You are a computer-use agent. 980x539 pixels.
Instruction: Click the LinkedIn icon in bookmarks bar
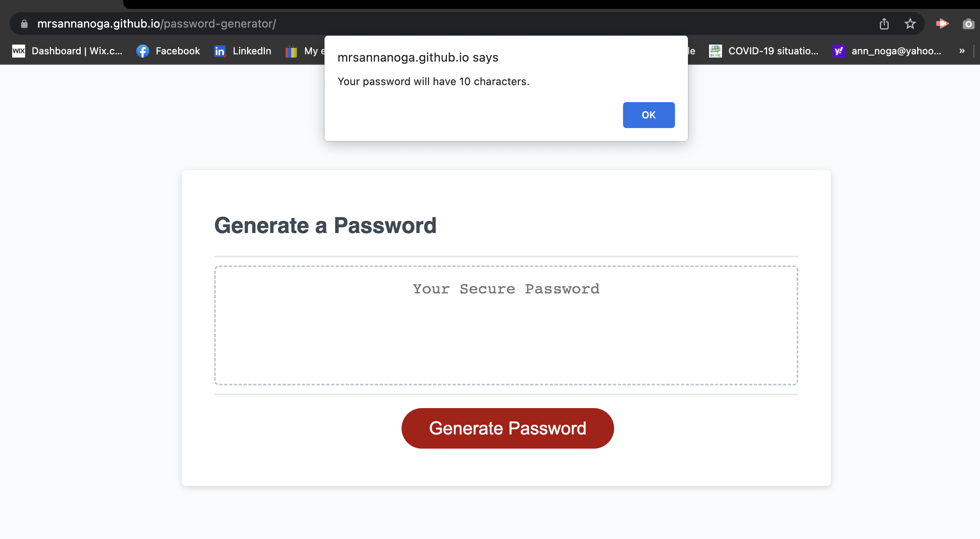[x=219, y=51]
